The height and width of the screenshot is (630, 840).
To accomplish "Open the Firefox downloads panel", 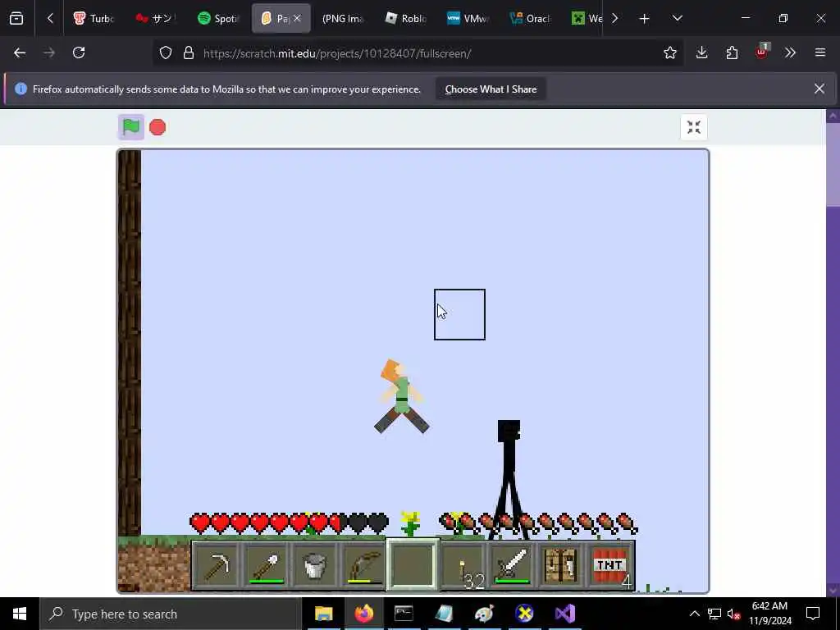I will (702, 52).
